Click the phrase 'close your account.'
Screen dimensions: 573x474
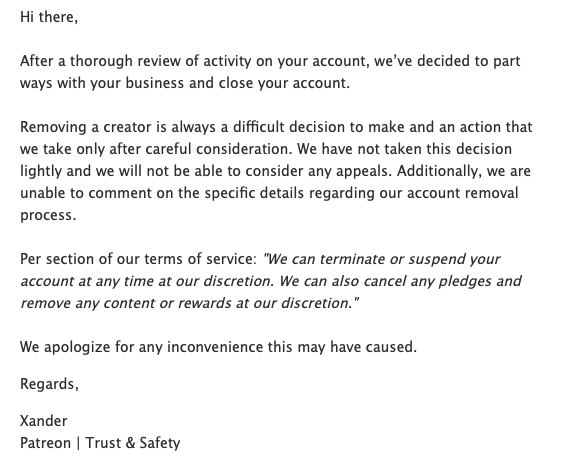click(x=284, y=83)
